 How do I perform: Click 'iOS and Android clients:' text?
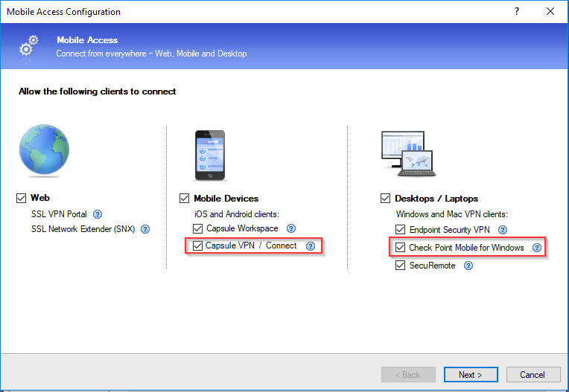[x=237, y=214]
